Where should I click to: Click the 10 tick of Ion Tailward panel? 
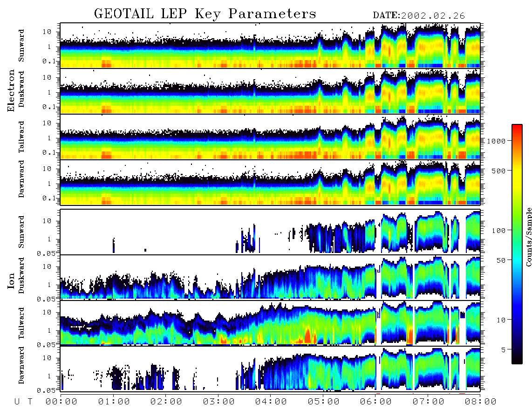(47, 312)
